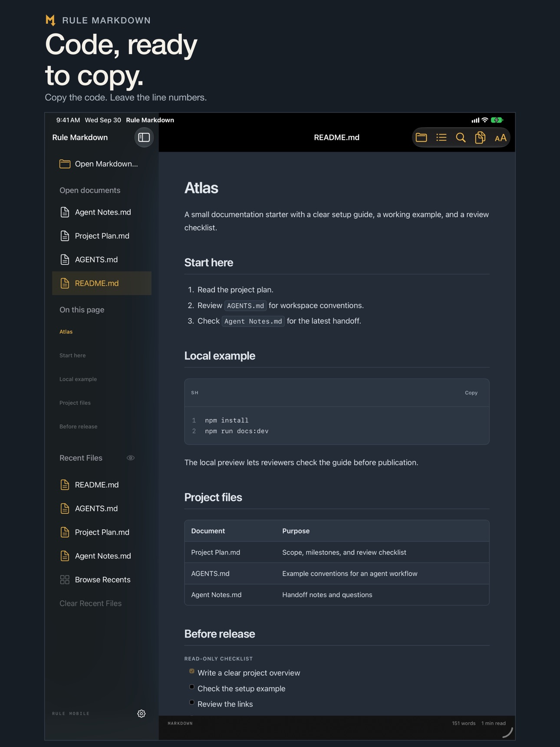Click table cell 'Project Plan.md'

tap(216, 552)
